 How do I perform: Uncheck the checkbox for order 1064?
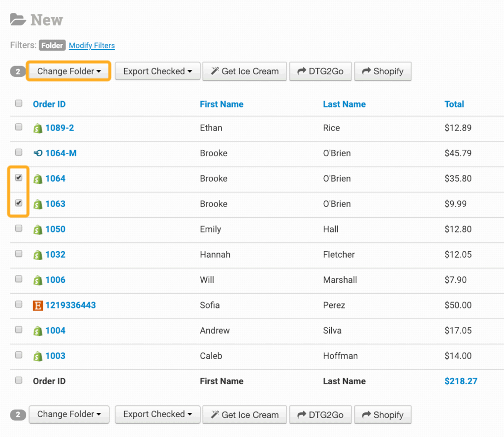[x=19, y=178]
